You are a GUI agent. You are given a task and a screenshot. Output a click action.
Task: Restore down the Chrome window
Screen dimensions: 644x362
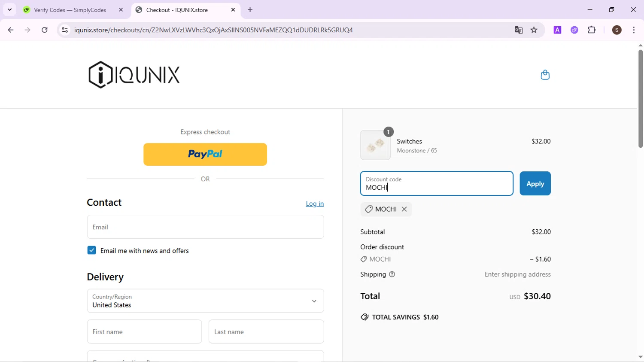612,9
